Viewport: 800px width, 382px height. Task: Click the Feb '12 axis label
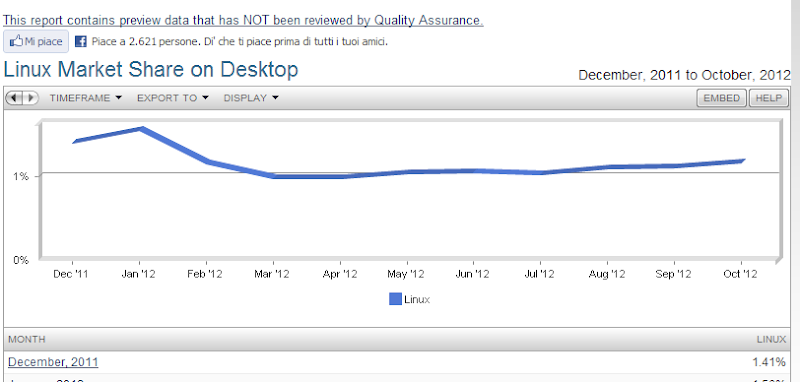(x=205, y=274)
